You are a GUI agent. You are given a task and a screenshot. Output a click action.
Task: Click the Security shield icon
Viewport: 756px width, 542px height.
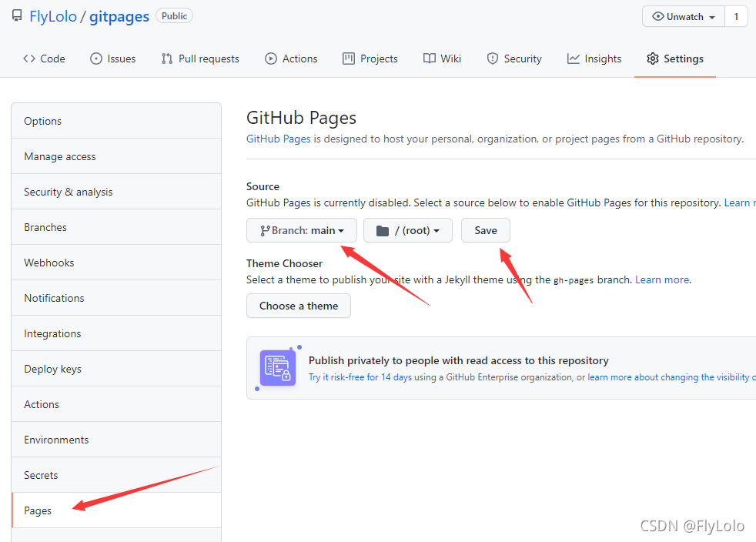tap(492, 59)
